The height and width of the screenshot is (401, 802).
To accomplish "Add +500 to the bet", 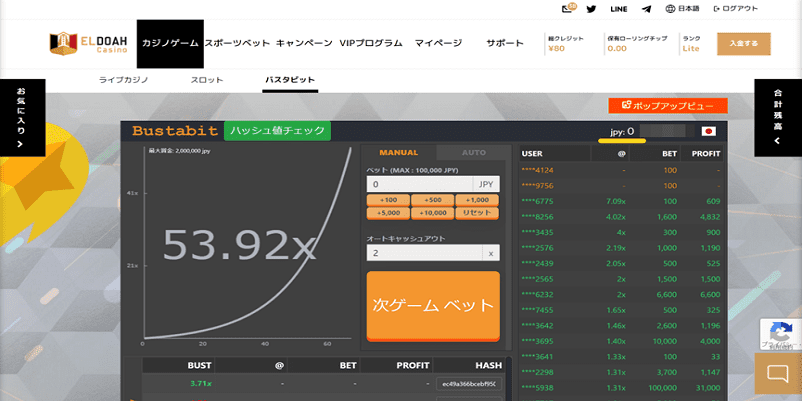I will point(433,200).
